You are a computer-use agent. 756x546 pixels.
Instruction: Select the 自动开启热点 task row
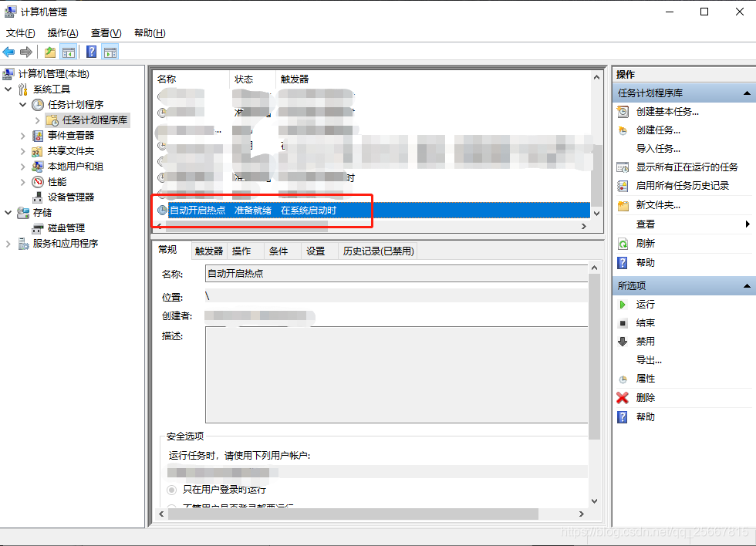(x=371, y=211)
